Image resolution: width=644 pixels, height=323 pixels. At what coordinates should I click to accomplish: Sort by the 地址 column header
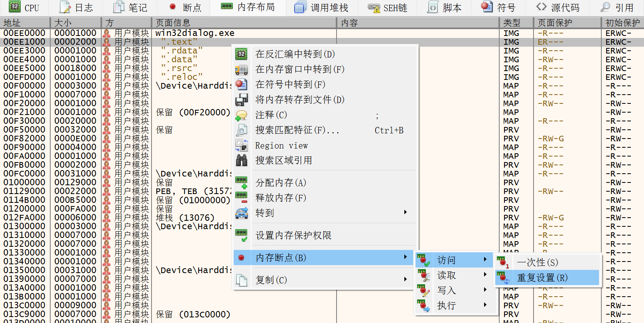[x=25, y=23]
